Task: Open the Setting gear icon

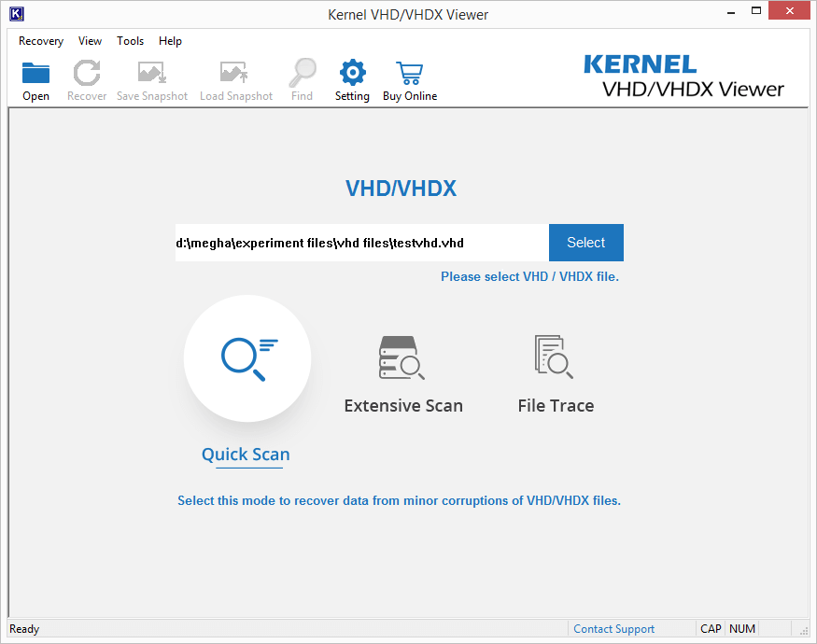Action: [353, 73]
